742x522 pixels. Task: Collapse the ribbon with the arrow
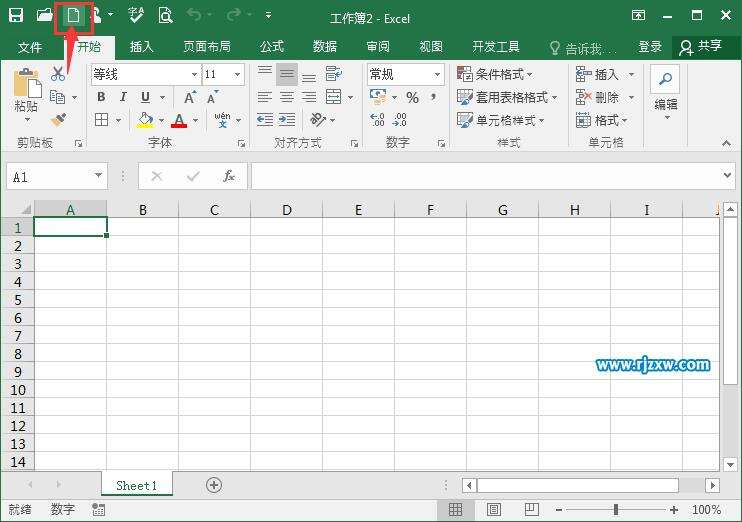point(726,143)
